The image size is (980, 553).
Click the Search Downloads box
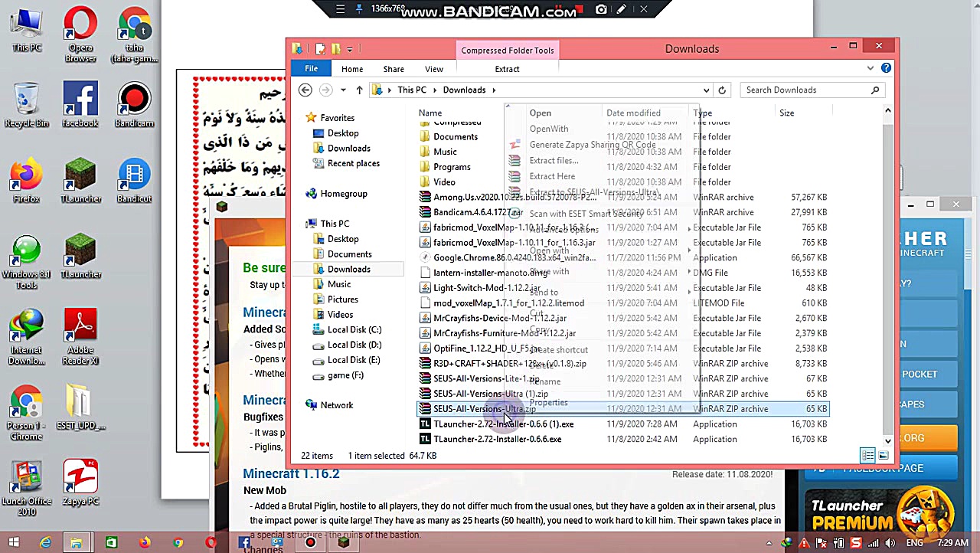pyautogui.click(x=812, y=90)
